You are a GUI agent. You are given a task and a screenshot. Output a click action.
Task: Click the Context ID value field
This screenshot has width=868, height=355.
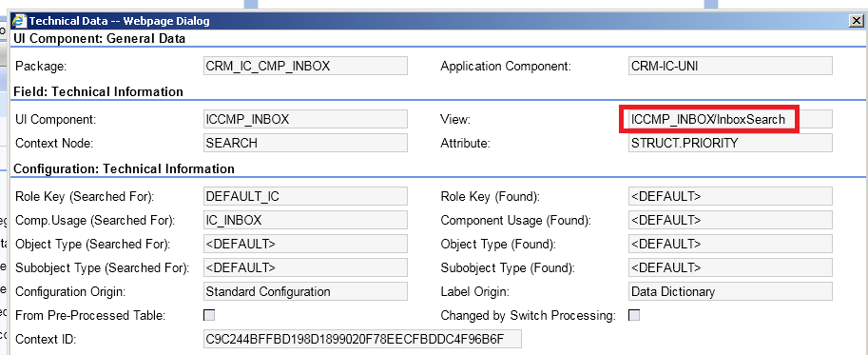pos(362,339)
